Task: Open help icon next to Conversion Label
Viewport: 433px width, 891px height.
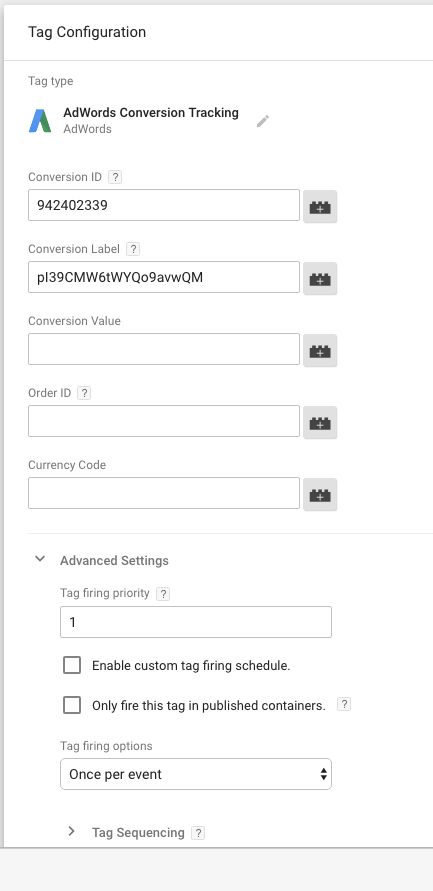Action: click(x=133, y=249)
